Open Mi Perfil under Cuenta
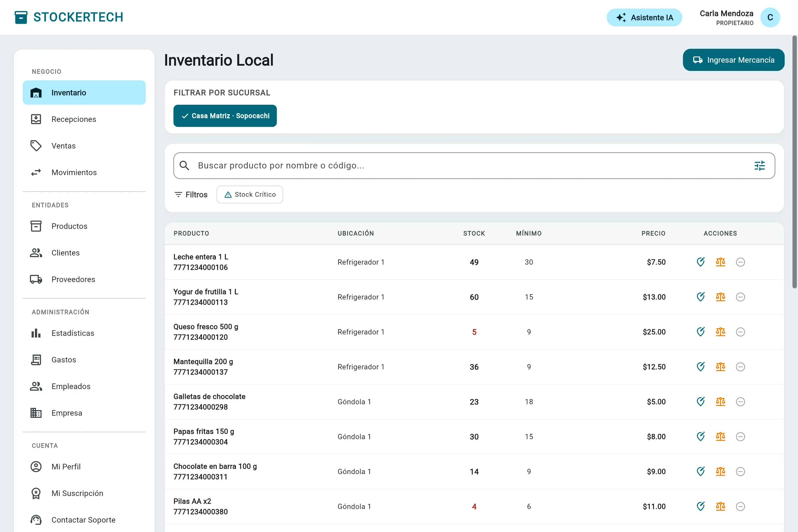This screenshot has height=532, width=798. click(84, 467)
